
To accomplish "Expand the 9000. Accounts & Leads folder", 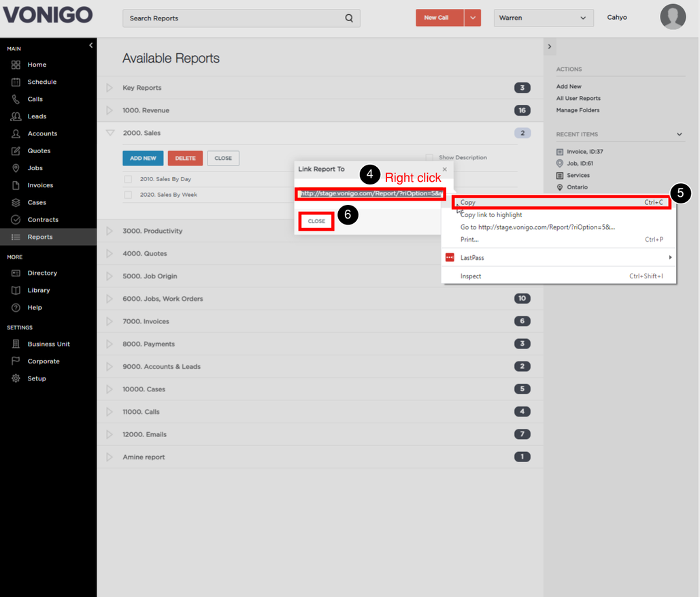I will [110, 366].
